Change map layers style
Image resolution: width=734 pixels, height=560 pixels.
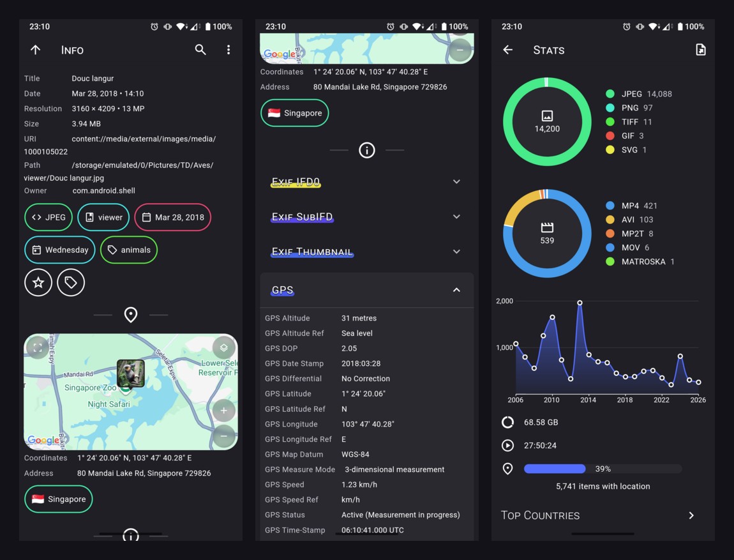coord(224,347)
